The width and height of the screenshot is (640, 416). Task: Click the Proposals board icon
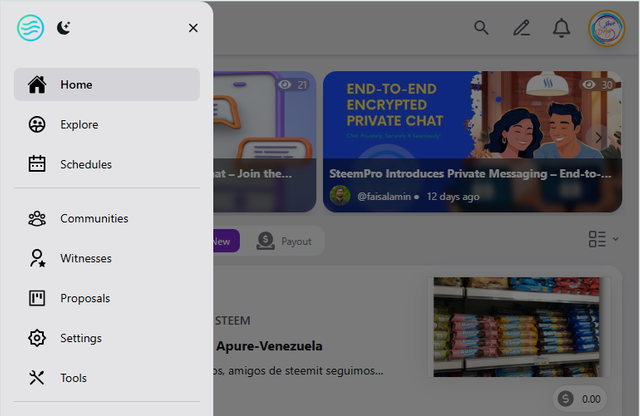point(37,298)
